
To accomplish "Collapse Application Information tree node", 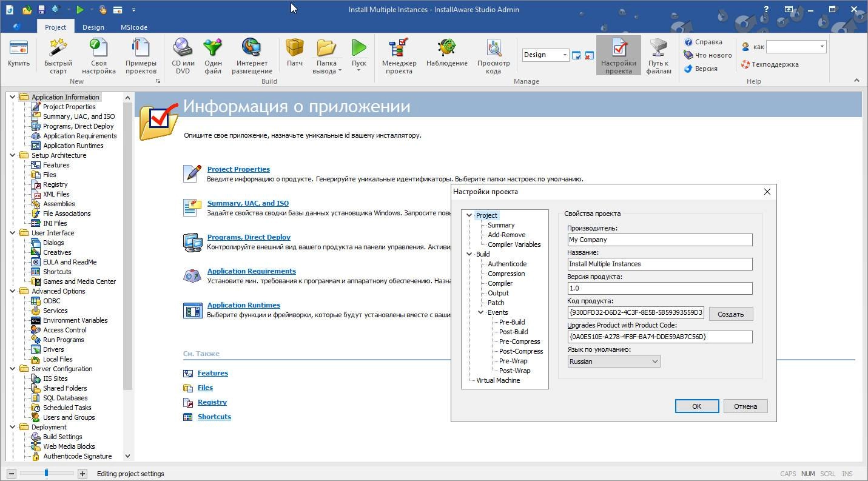I will 12,97.
